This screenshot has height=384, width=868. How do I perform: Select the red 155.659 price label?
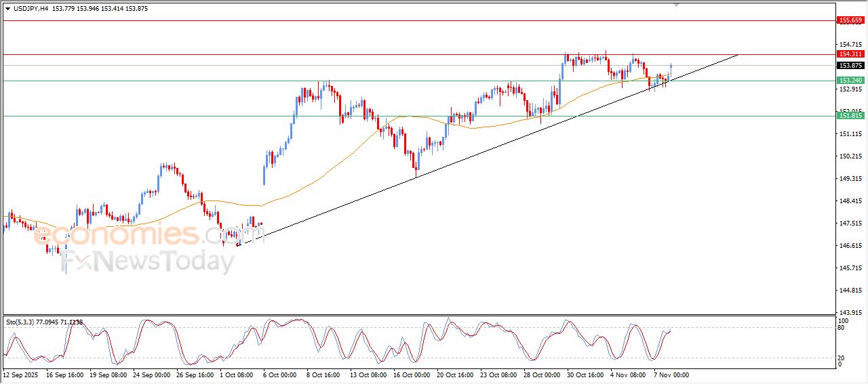click(850, 20)
